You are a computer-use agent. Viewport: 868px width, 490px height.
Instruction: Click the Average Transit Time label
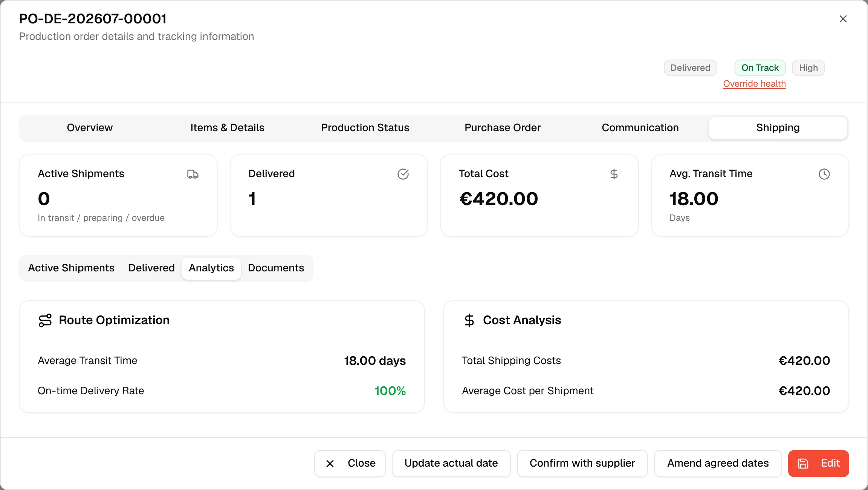tap(87, 361)
